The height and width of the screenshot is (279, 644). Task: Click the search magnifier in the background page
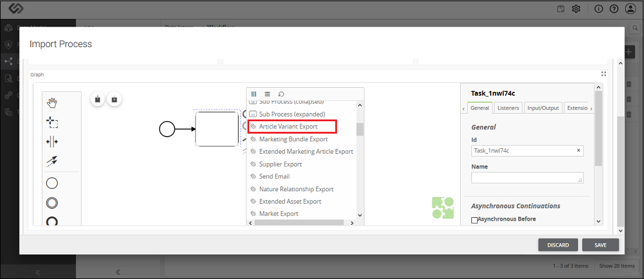(x=636, y=28)
